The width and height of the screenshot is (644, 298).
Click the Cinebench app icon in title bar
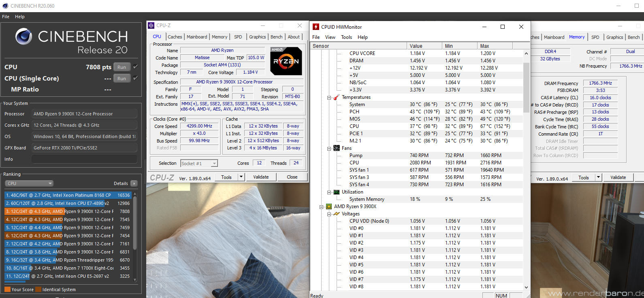click(5, 6)
